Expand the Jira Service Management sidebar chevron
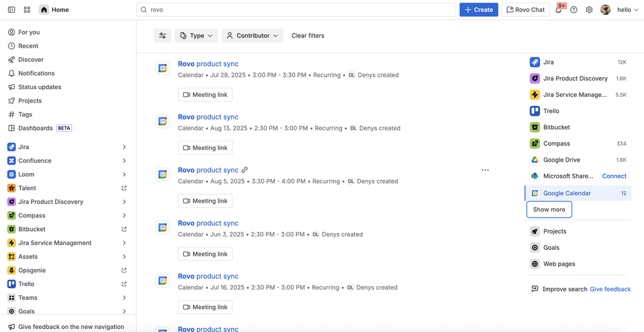This screenshot has height=332, width=644. (124, 243)
